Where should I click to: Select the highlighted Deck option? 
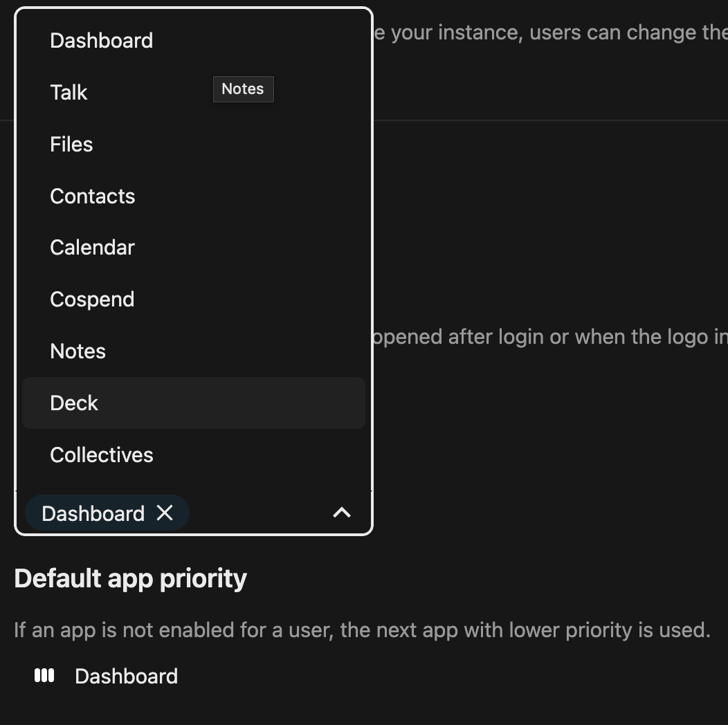coord(75,403)
